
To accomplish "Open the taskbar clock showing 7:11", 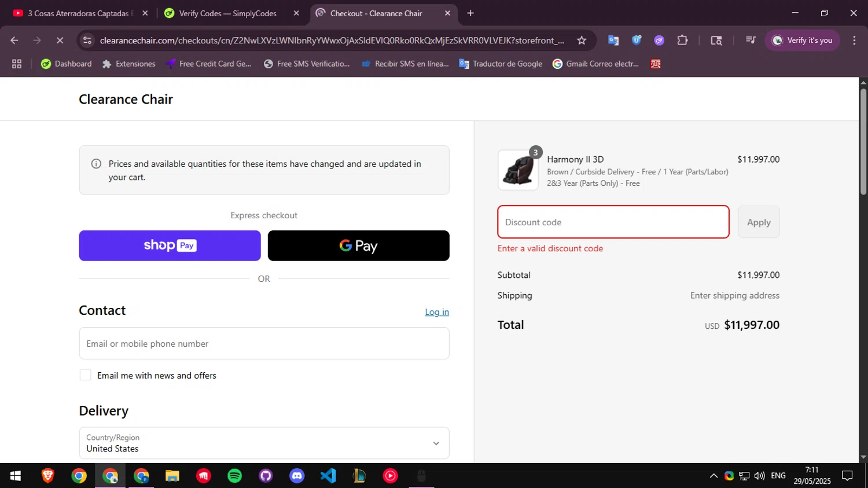I will click(812, 476).
